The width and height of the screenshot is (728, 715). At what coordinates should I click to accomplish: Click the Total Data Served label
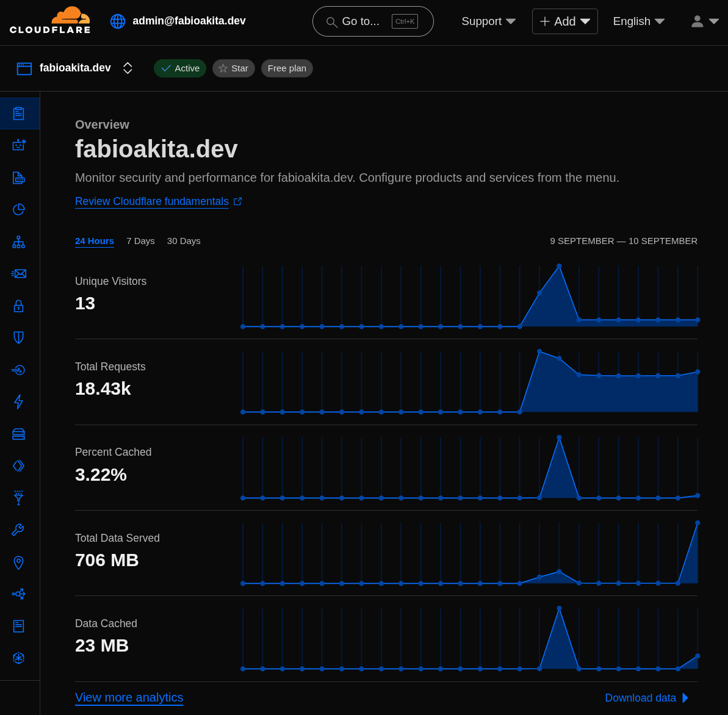click(x=117, y=538)
